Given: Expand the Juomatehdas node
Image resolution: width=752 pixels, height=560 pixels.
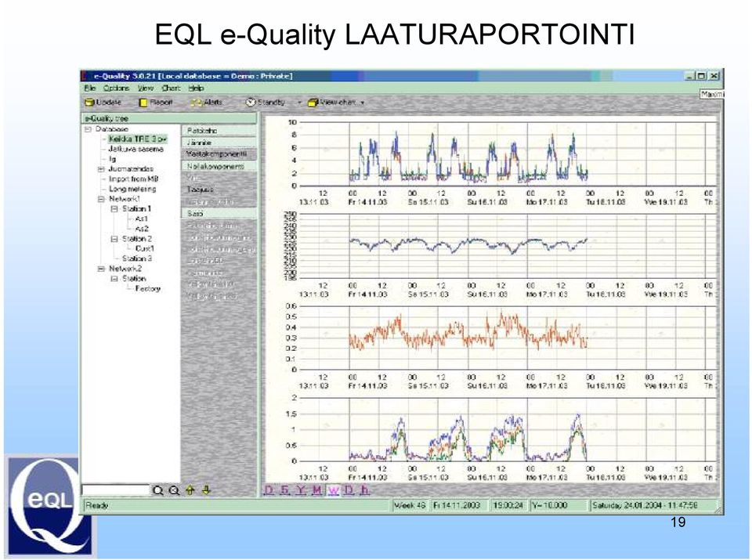Looking at the screenshot, I should [x=101, y=169].
